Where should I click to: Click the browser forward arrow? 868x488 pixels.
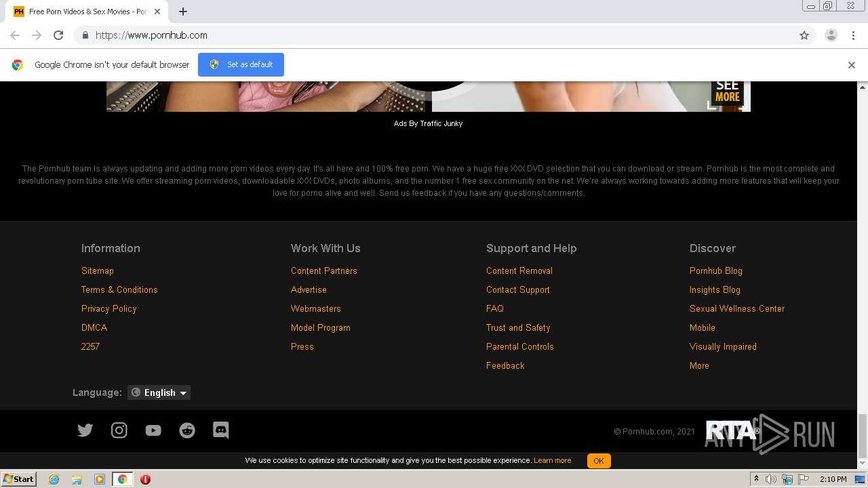click(x=37, y=35)
